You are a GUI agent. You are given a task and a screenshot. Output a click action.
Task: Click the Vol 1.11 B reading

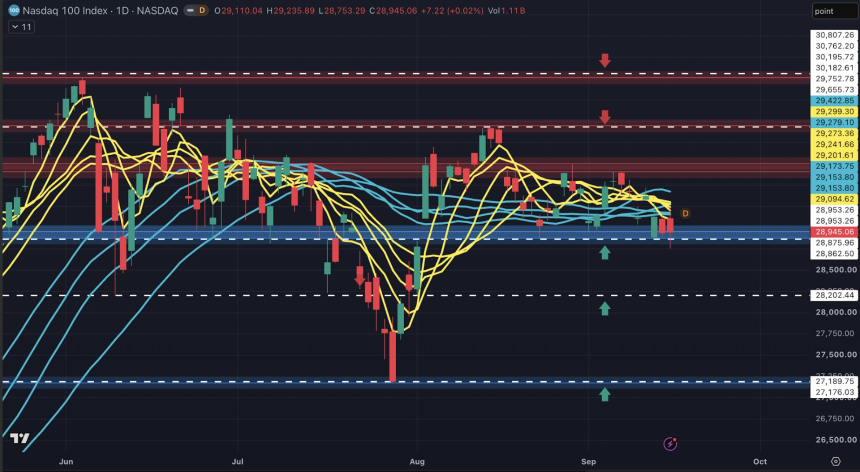506,10
